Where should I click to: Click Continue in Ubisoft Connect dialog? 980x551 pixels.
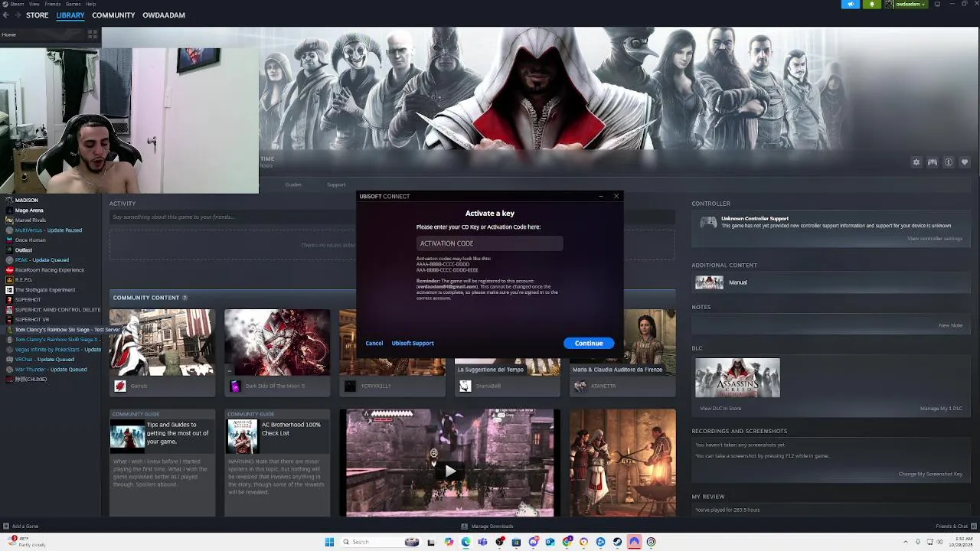coord(589,343)
